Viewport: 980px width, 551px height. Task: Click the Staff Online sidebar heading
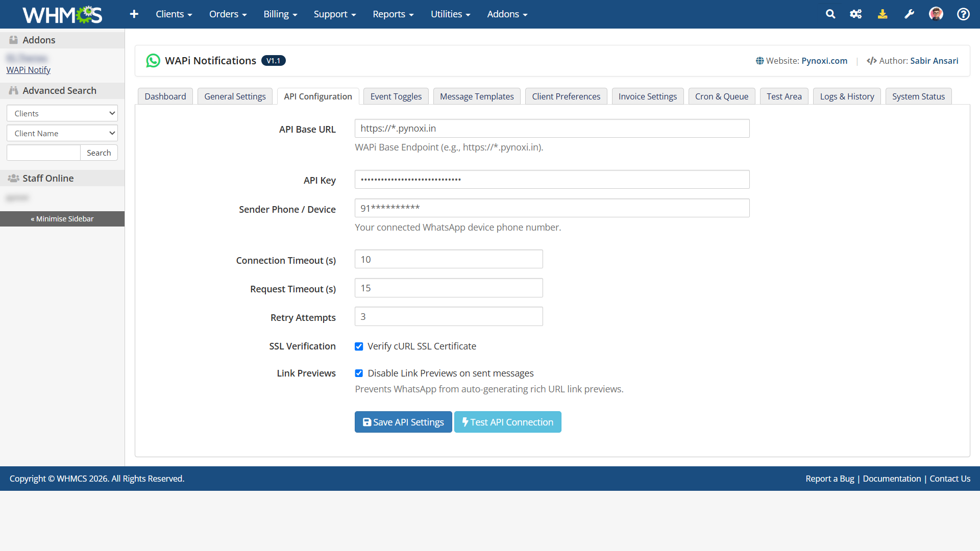[62, 178]
